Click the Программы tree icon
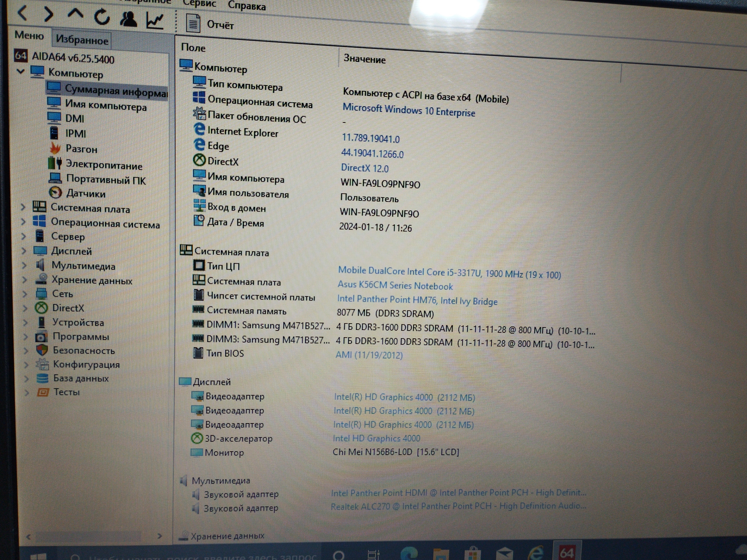 [x=41, y=337]
